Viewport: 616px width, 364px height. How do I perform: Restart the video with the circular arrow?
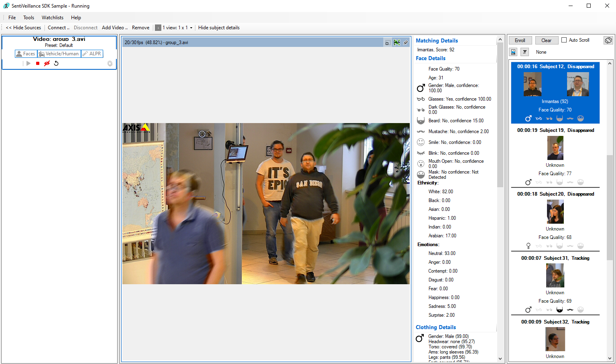56,63
